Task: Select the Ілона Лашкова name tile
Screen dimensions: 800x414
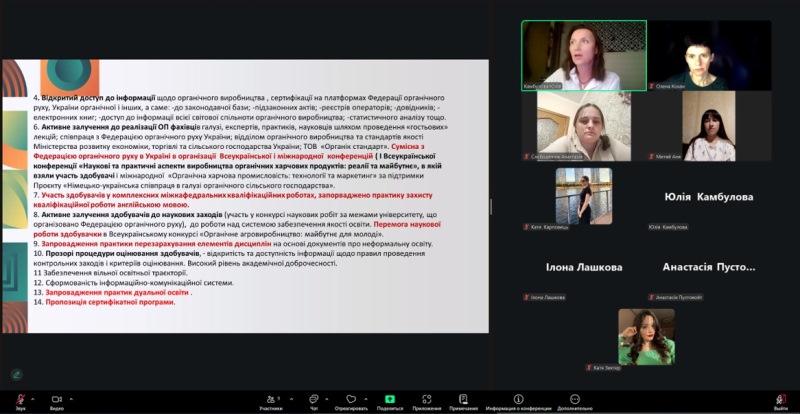Action: pyautogui.click(x=584, y=267)
